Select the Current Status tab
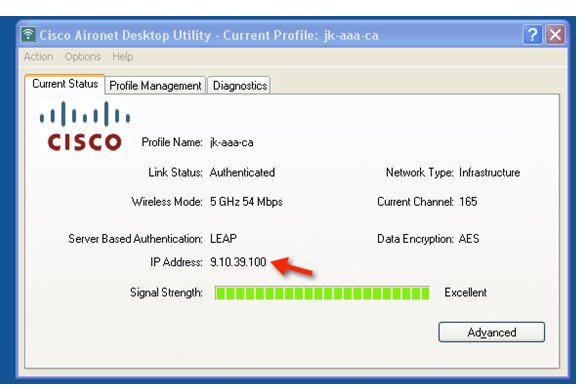The height and width of the screenshot is (388, 584). 65,84
